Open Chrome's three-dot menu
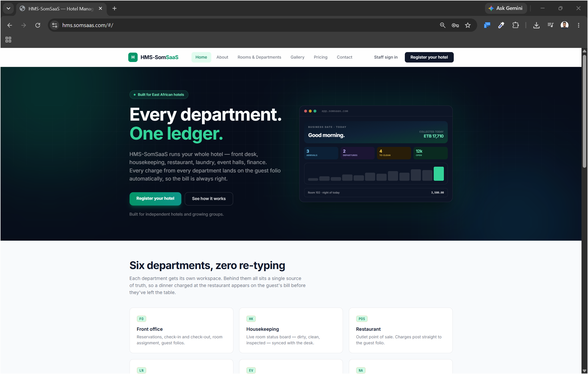 click(579, 25)
